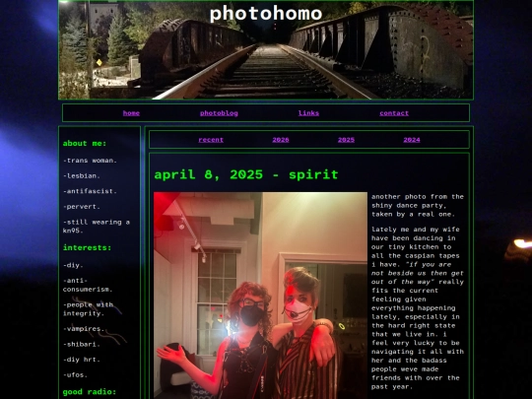Click the 'interests:' sidebar heading
The height and width of the screenshot is (399, 532).
tap(87, 247)
